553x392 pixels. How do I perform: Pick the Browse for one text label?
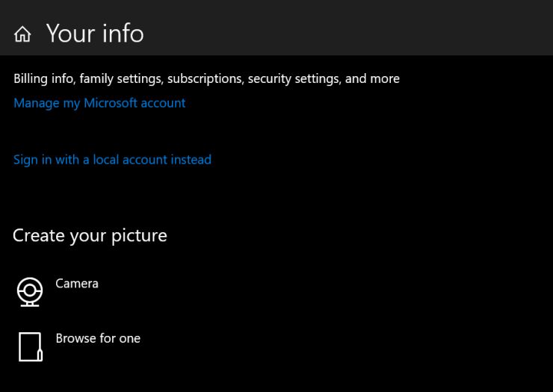[x=98, y=338]
